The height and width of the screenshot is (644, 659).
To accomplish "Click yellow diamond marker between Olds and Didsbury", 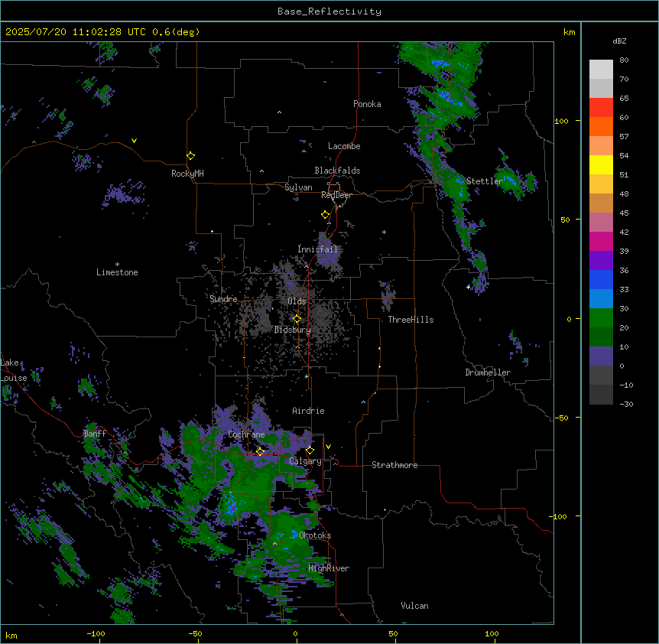I will (297, 319).
